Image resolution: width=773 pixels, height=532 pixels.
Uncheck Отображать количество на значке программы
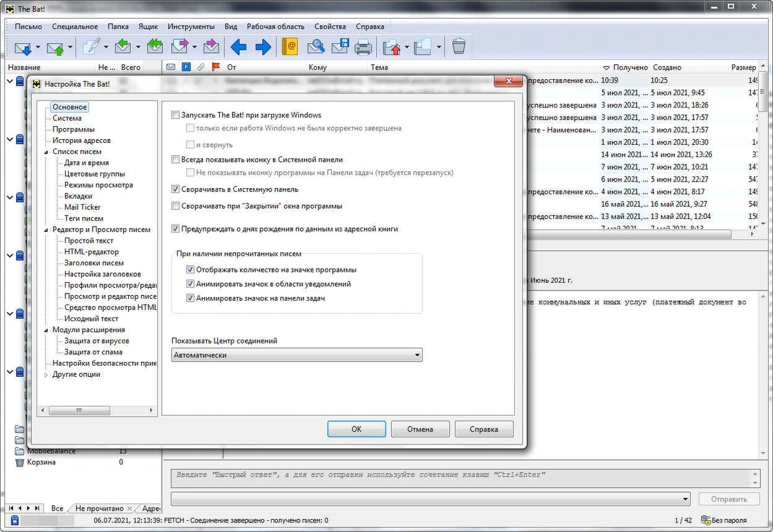point(190,270)
